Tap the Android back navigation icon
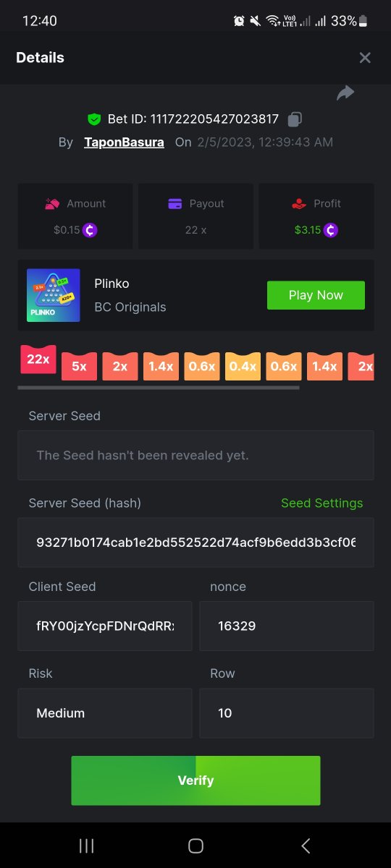Image resolution: width=391 pixels, height=868 pixels. pyautogui.click(x=306, y=846)
